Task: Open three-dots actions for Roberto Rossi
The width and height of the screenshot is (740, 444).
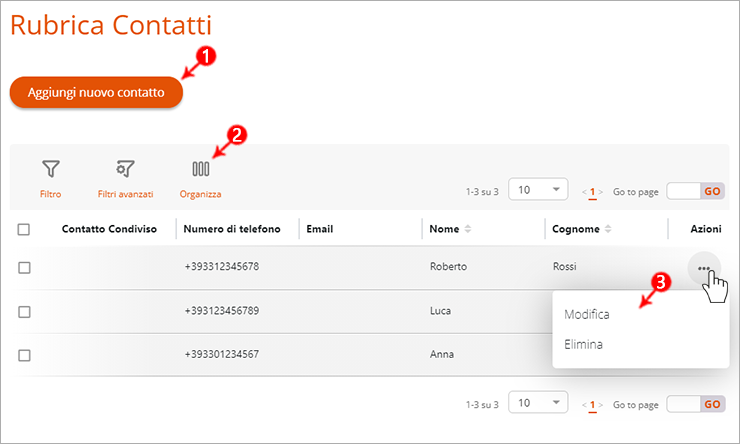Action: click(x=704, y=268)
